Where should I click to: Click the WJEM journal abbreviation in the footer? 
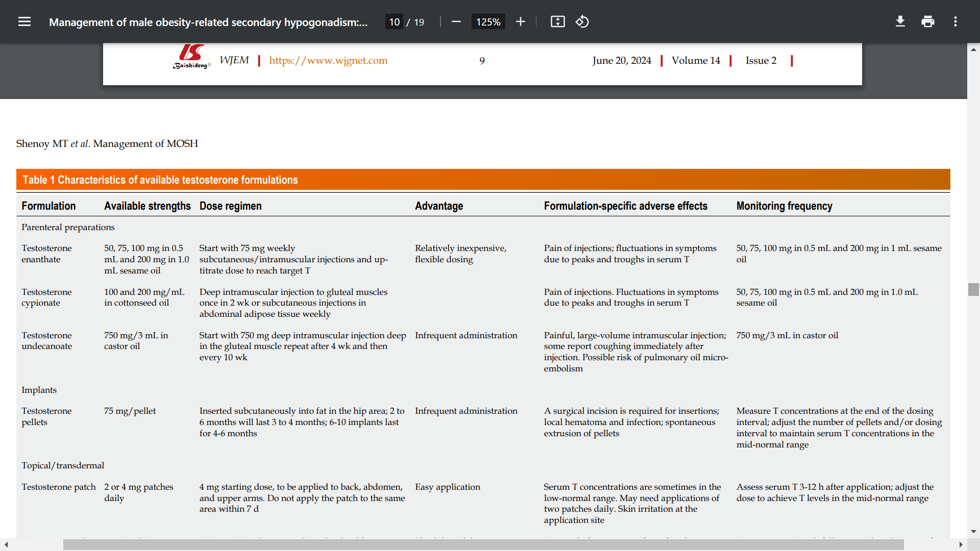point(234,60)
